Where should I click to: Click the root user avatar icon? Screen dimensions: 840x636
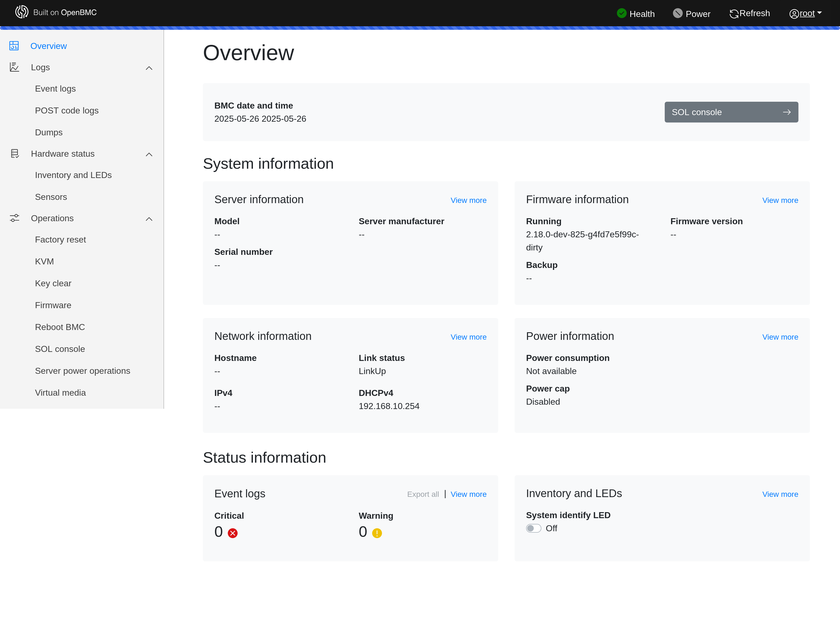click(794, 14)
